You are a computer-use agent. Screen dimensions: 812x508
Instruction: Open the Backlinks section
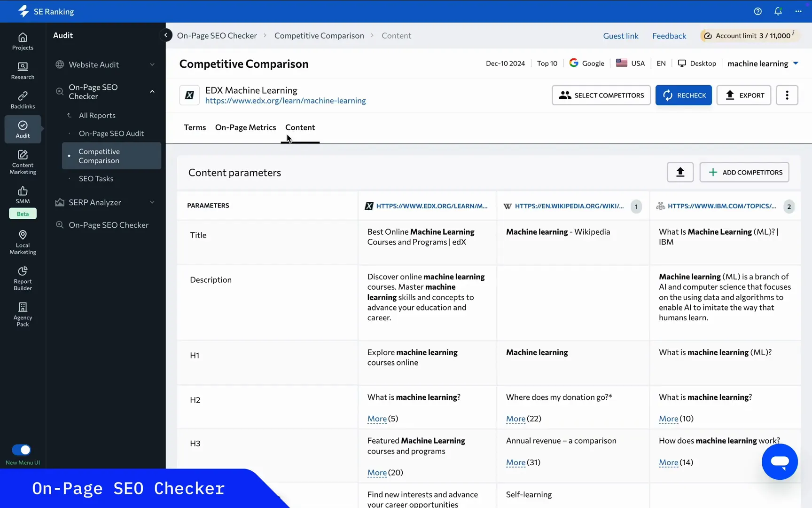coord(22,99)
